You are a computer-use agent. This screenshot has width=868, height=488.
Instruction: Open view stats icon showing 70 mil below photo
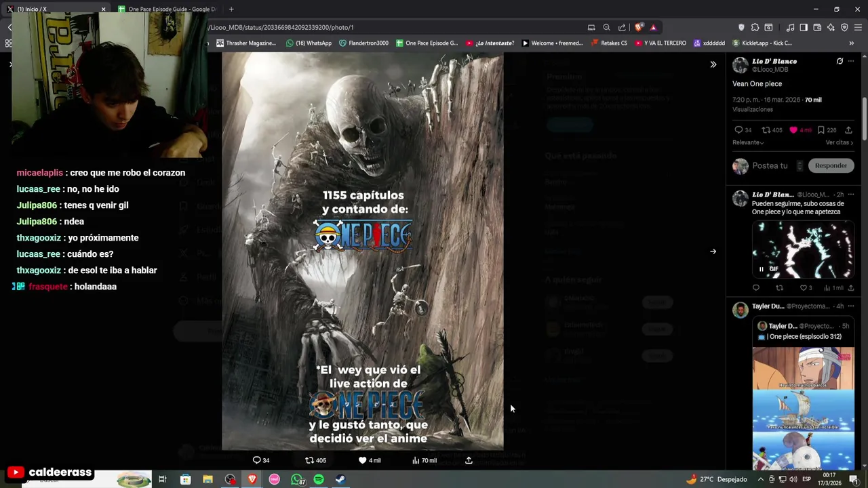[x=416, y=460]
